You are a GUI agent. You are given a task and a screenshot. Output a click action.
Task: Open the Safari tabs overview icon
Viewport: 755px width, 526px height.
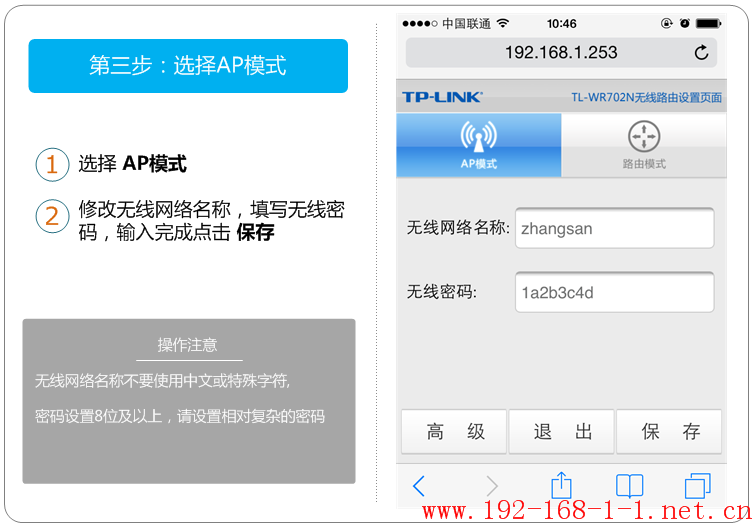click(698, 486)
